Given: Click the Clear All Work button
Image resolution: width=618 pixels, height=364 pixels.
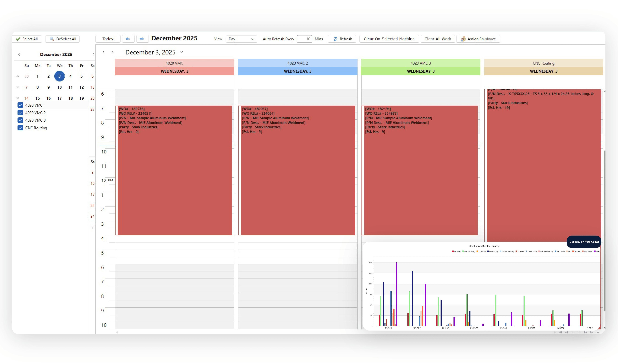Looking at the screenshot, I should pos(438,39).
